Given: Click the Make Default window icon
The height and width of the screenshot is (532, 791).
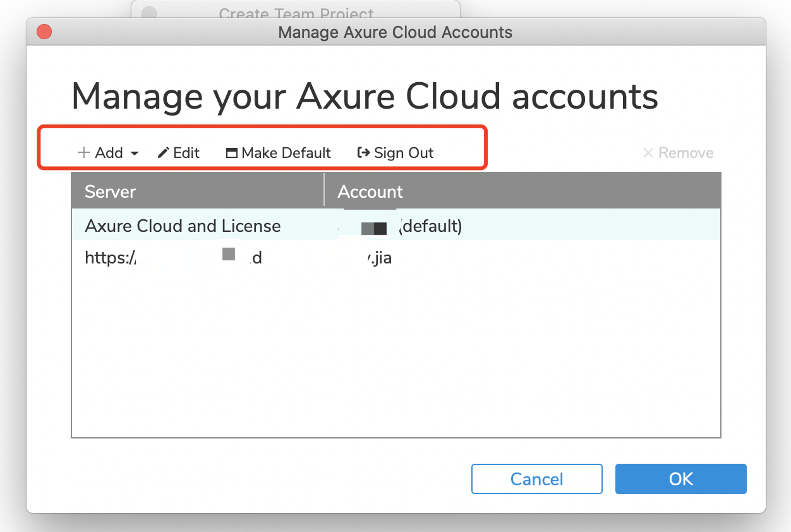Looking at the screenshot, I should [232, 153].
